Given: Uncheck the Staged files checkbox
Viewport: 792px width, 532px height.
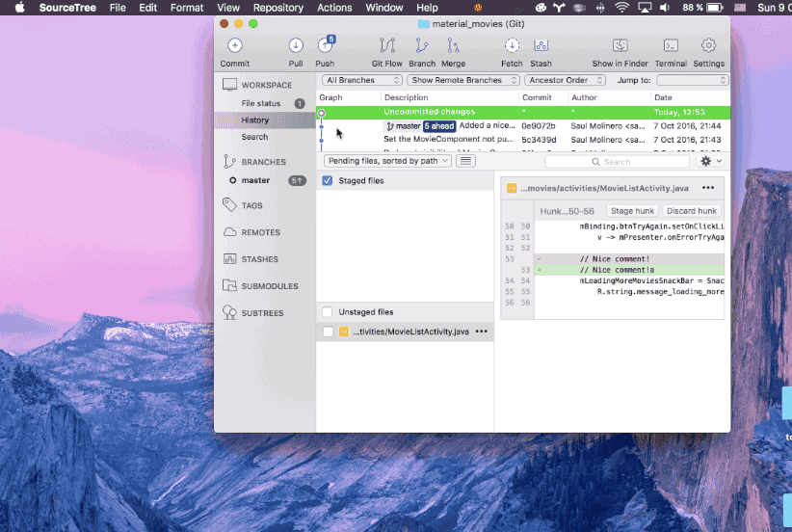Looking at the screenshot, I should [328, 181].
